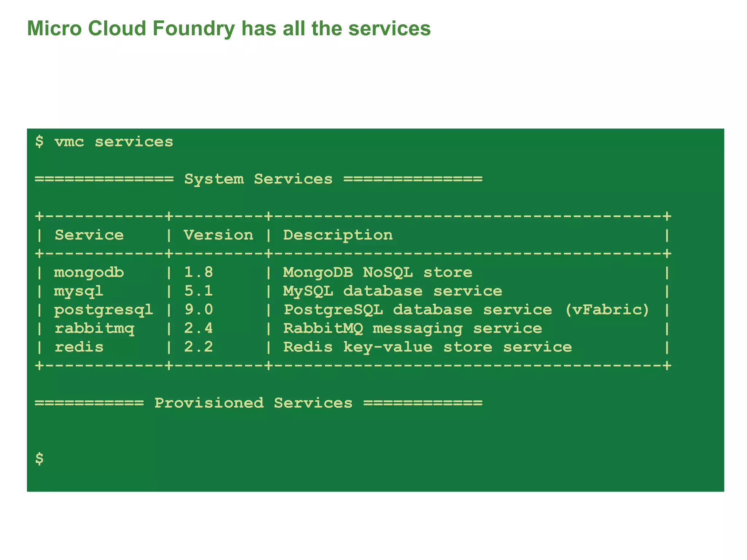The width and height of the screenshot is (747, 560).
Task: Click 'Redis key-value store service' description
Action: (427, 347)
